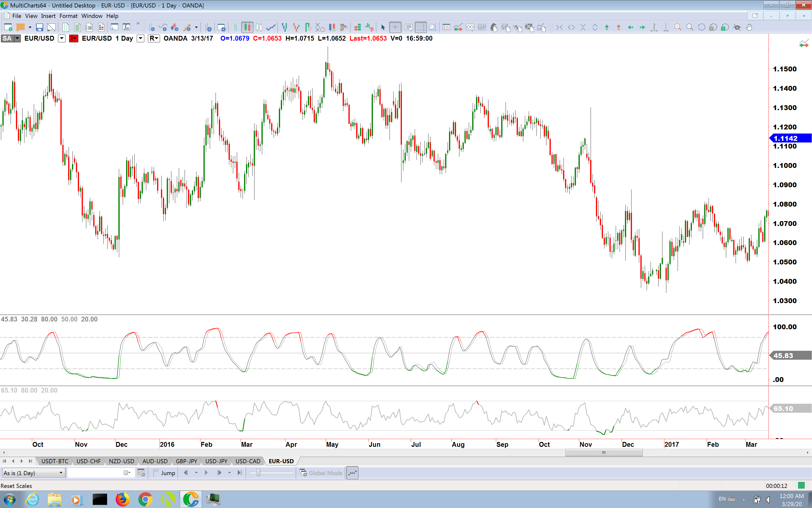
Task: Expand the toolbar overflow chevron
Action: click(x=138, y=23)
